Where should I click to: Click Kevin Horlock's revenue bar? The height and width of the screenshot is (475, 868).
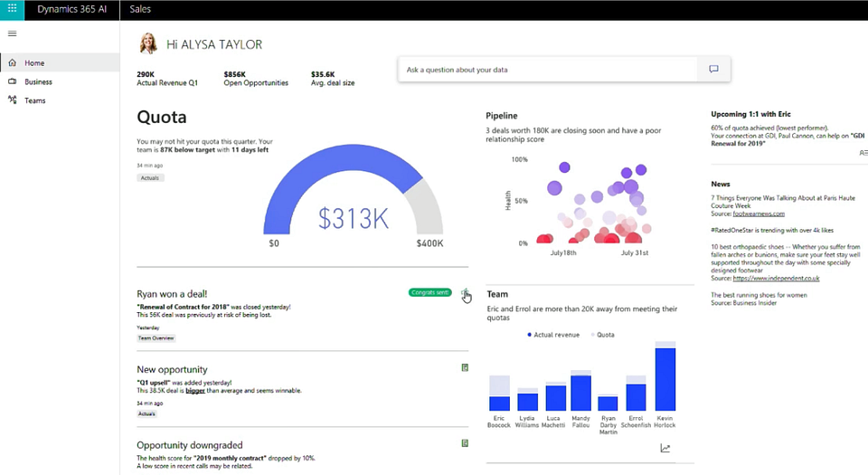665,379
